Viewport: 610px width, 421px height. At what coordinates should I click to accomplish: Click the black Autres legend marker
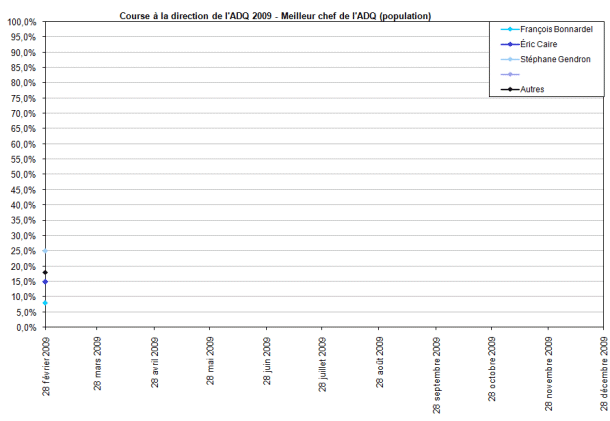pos(508,89)
